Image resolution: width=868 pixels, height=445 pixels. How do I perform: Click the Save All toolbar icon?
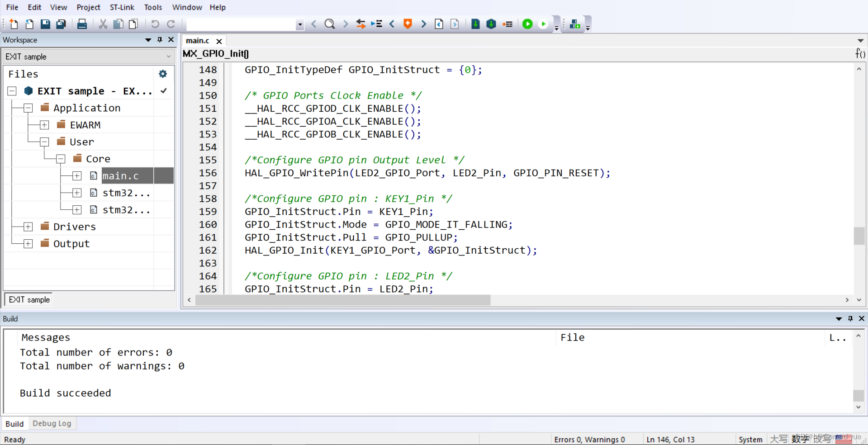61,24
